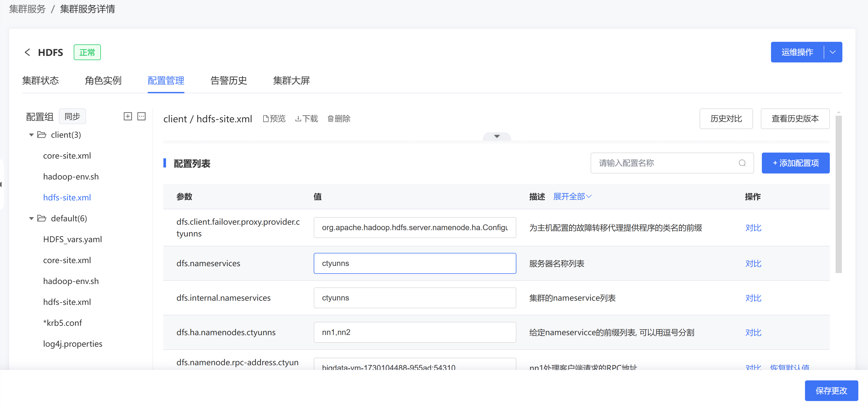The width and height of the screenshot is (868, 406).
Task: Select core-site.xml under client
Action: (67, 156)
